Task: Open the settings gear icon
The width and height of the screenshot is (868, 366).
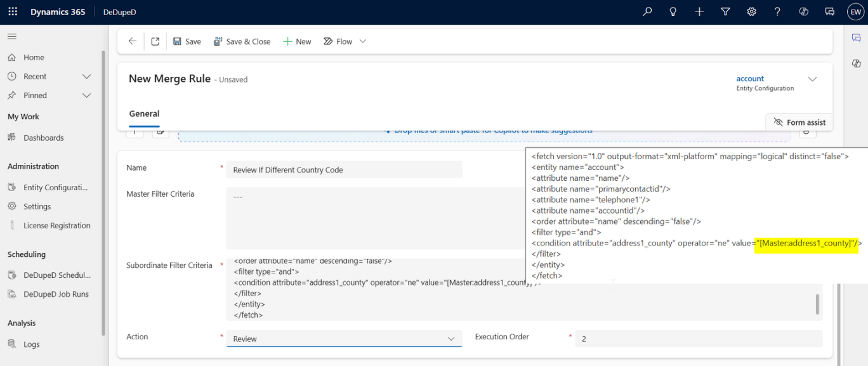Action: [x=751, y=12]
